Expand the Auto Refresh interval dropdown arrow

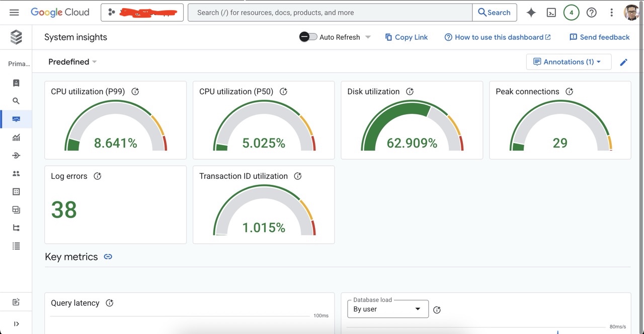pyautogui.click(x=368, y=37)
